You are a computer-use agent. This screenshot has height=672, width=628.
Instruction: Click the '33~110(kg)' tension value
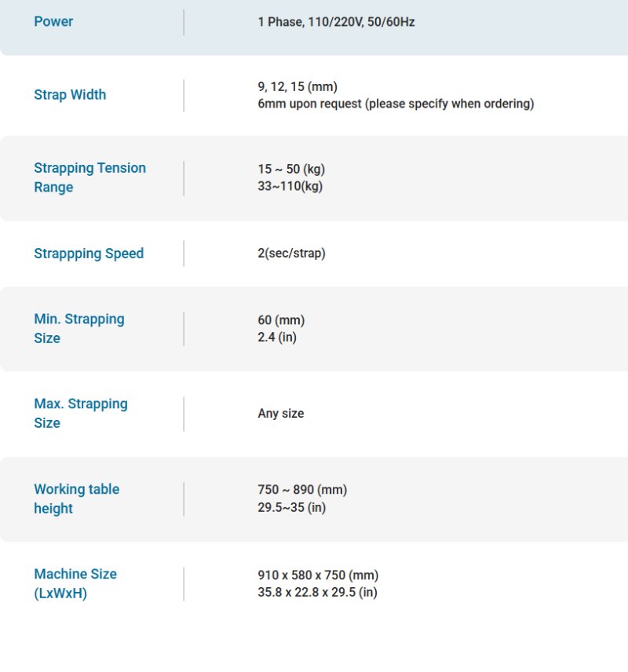tap(290, 186)
